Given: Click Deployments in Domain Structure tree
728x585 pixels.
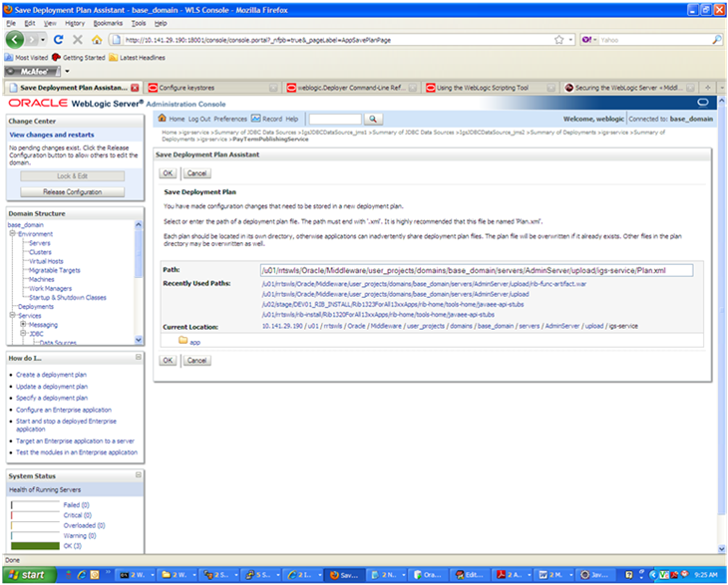Looking at the screenshot, I should pos(36,306).
